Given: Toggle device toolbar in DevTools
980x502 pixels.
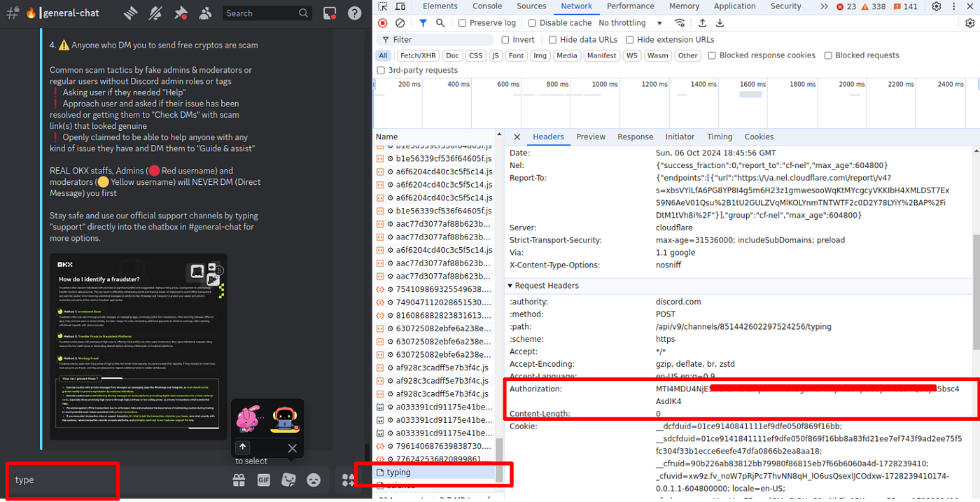Looking at the screenshot, I should click(x=402, y=6).
